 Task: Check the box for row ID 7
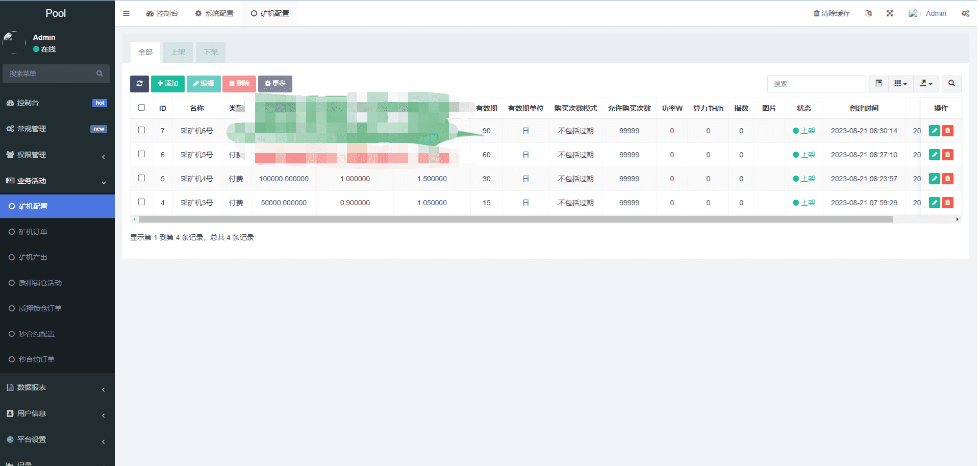(142, 130)
